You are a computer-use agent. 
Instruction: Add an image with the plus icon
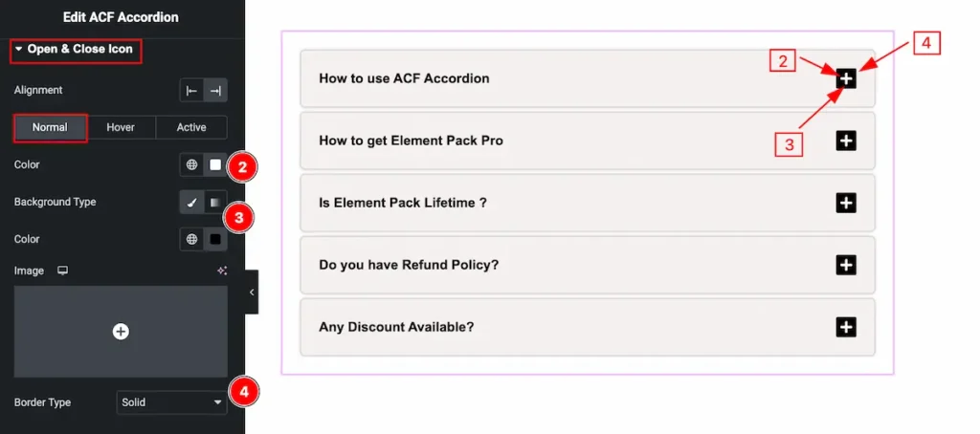click(x=121, y=331)
